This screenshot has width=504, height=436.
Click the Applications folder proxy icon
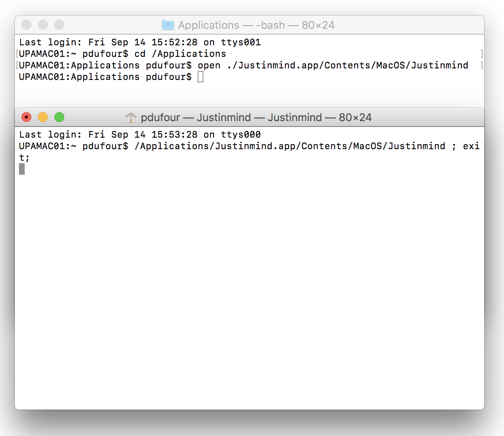(168, 25)
